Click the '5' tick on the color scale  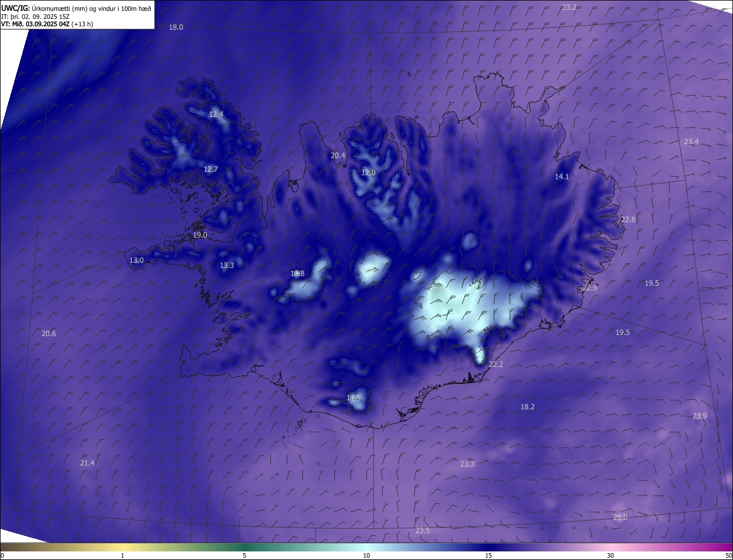pyautogui.click(x=245, y=555)
